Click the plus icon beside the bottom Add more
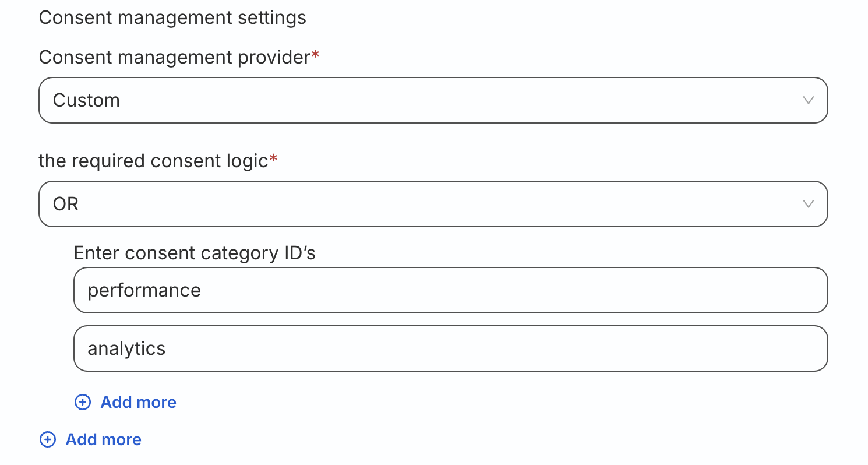Viewport: 868px width, 465px height. pos(48,439)
